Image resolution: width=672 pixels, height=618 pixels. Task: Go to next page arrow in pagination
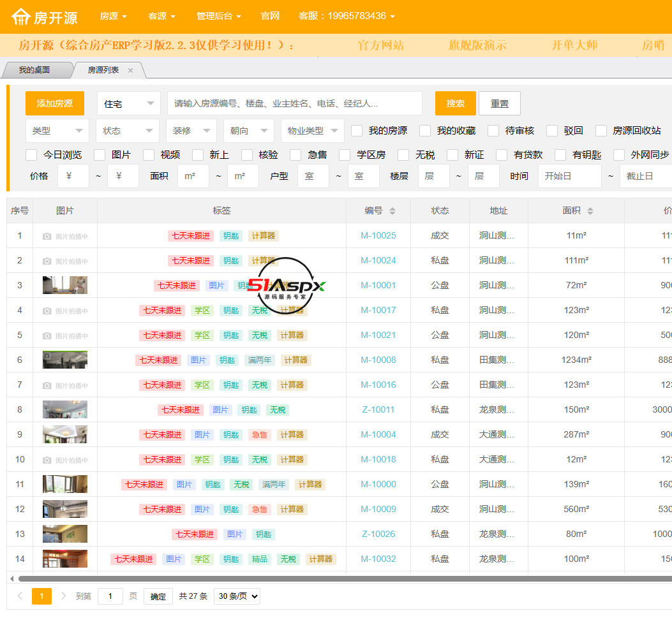[63, 596]
